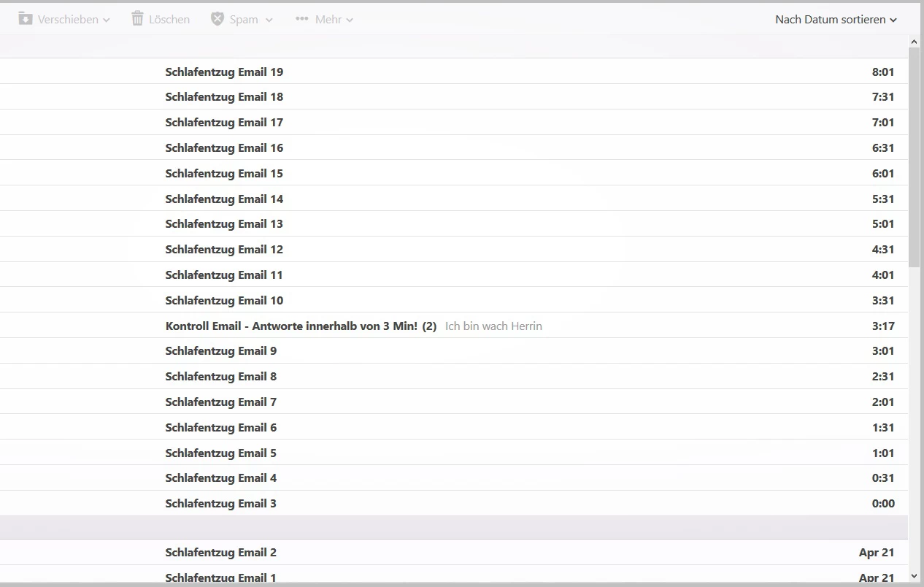Click the Verschieben archive box icon
924x587 pixels.
26,19
